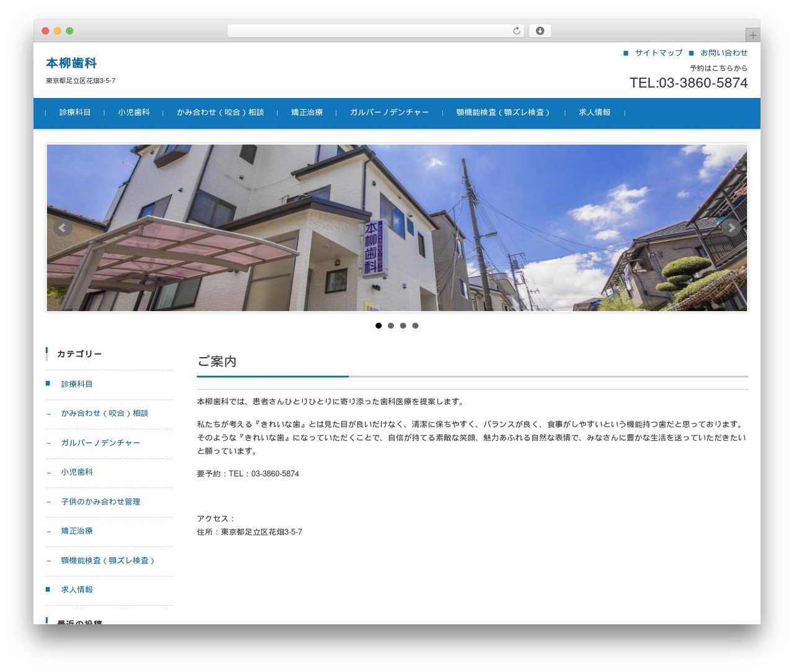794x672 pixels.
Task: Open 矯正治療 in the blue navigation bar
Action: [307, 112]
